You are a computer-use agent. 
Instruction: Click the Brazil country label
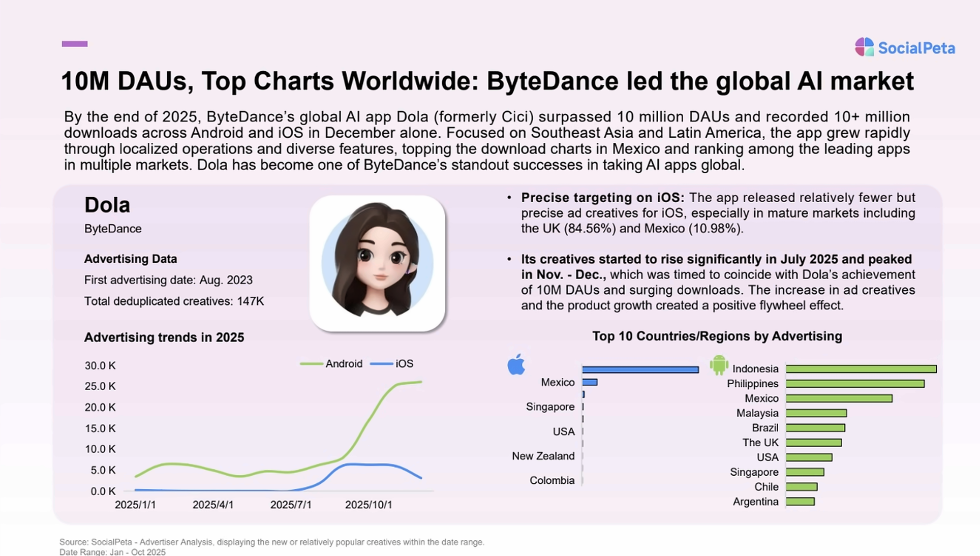tap(765, 428)
